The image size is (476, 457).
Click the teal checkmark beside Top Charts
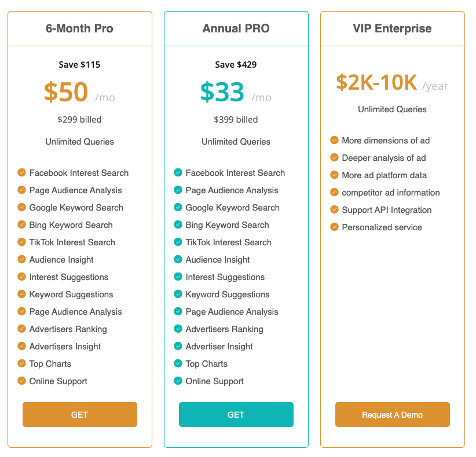click(x=178, y=363)
